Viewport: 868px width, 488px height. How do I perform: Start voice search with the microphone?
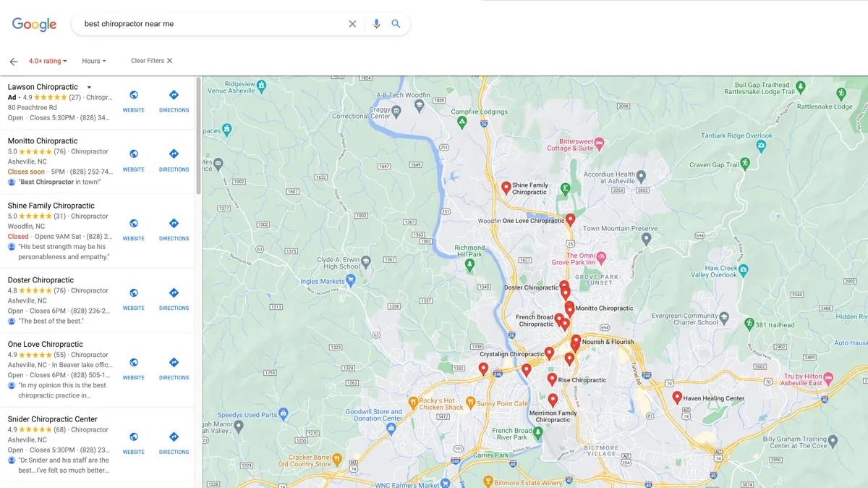click(376, 24)
